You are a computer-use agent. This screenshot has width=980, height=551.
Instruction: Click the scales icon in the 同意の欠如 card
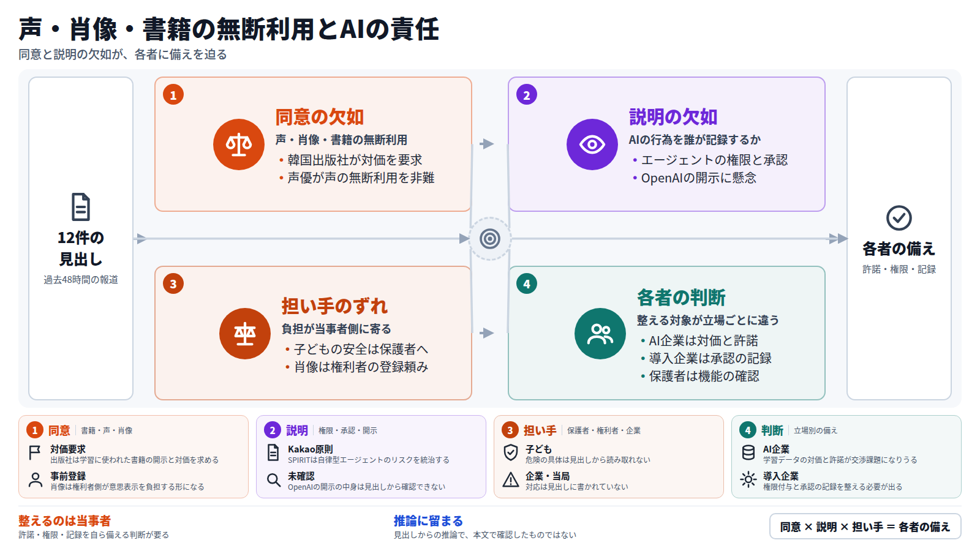tap(239, 144)
